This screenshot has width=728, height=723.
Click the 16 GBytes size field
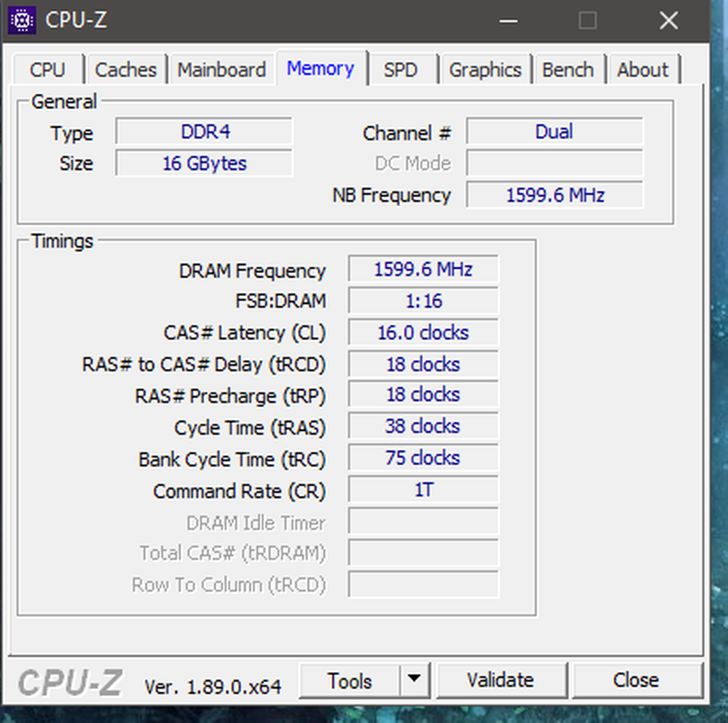(204, 163)
